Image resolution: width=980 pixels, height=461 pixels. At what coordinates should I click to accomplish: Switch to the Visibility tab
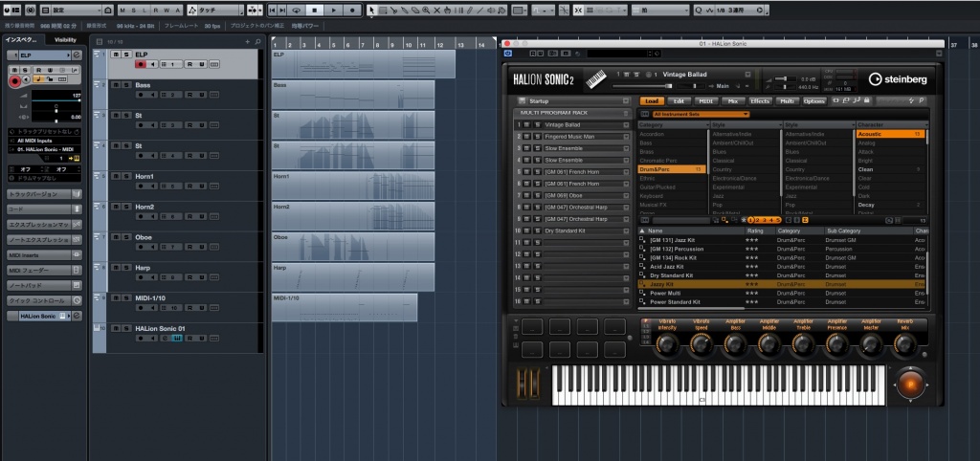pos(65,40)
